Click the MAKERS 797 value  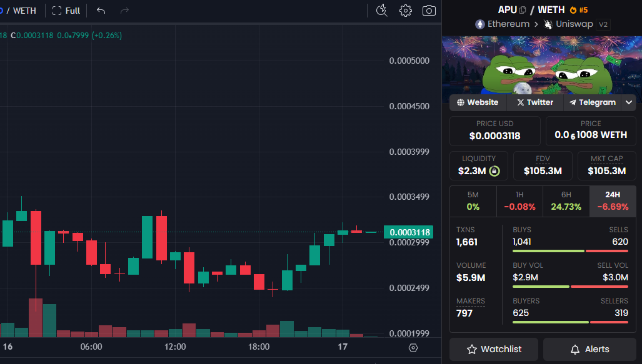click(x=464, y=313)
